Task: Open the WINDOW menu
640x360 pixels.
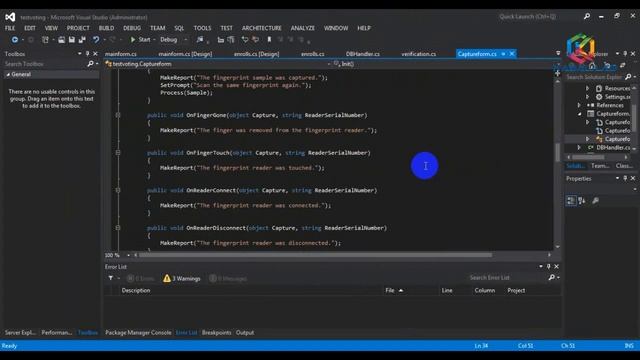Action: 336,28
